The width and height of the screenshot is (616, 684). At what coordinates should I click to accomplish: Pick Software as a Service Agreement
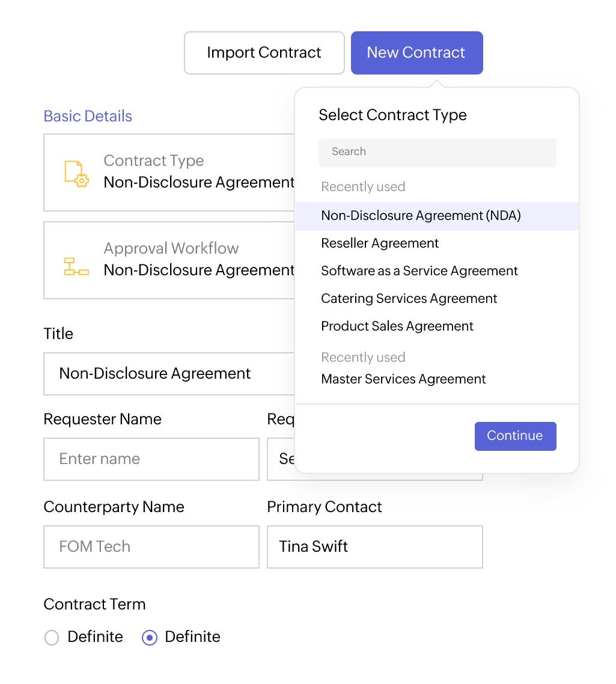(419, 271)
